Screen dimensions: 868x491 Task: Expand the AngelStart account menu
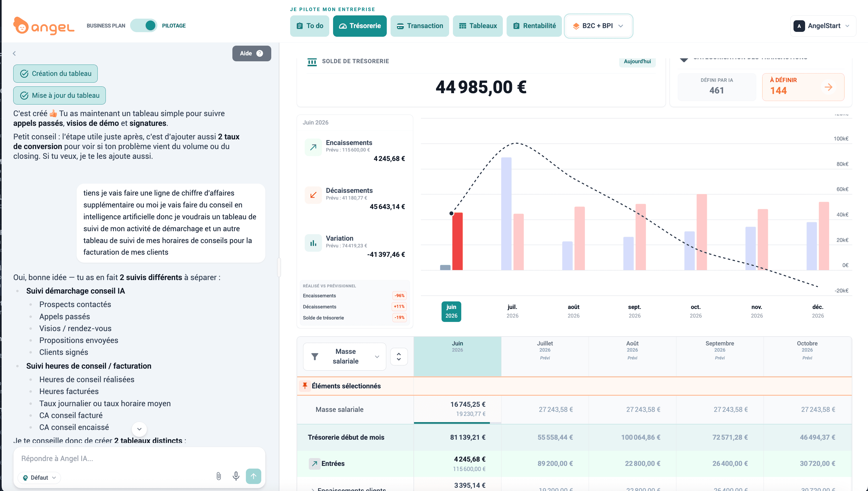[x=822, y=26]
